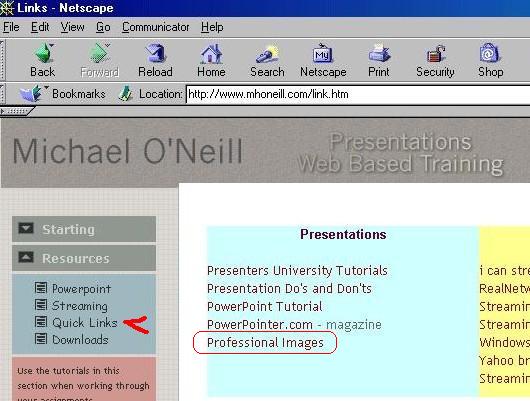Click the Netscape title bar icon
This screenshot has width=530, height=401.
7,8
